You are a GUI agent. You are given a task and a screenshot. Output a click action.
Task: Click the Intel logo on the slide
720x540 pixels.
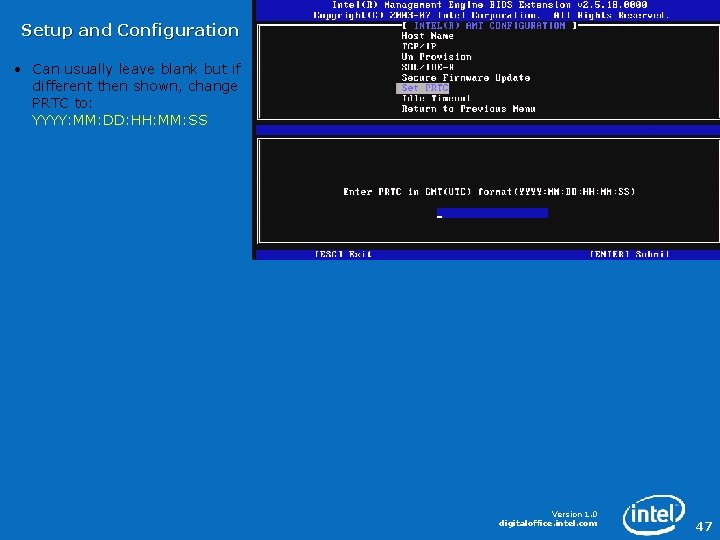point(654,514)
